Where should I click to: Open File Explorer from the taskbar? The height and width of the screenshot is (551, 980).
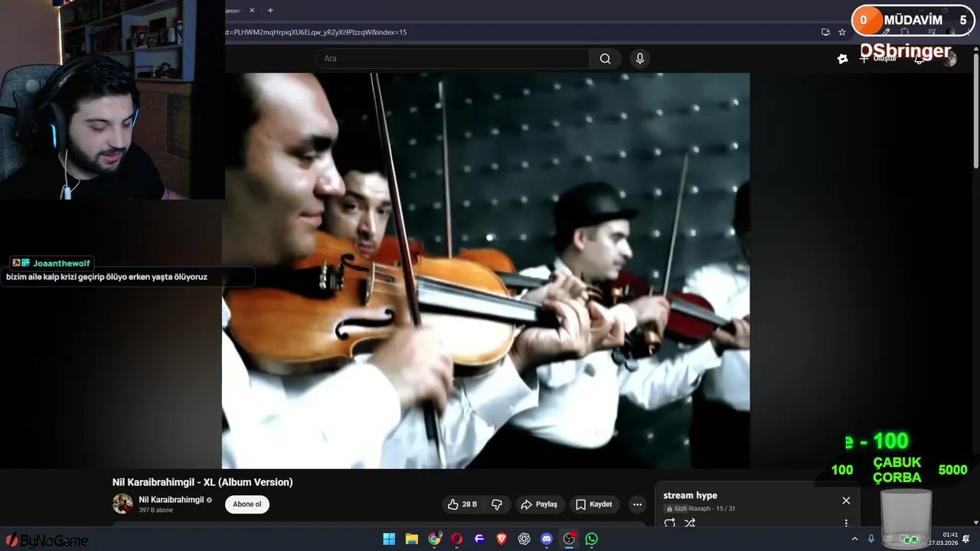pyautogui.click(x=411, y=539)
